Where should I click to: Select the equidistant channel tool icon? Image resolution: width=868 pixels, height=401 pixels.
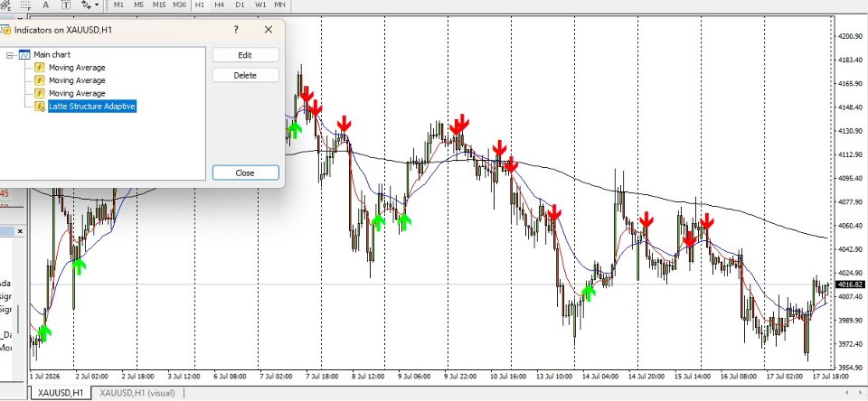click(x=6, y=5)
